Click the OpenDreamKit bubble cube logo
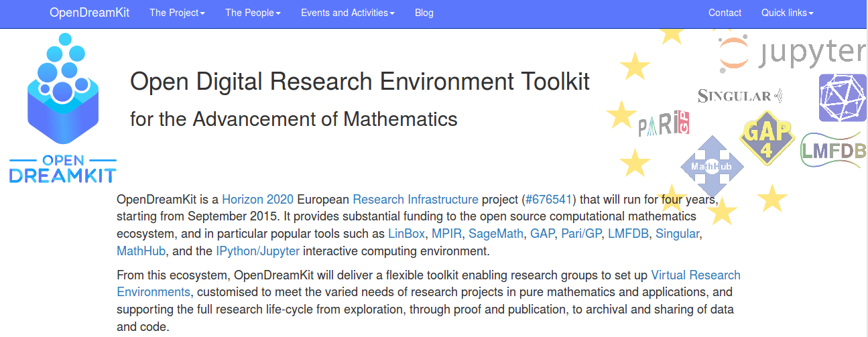The width and height of the screenshot is (868, 337). (x=62, y=88)
